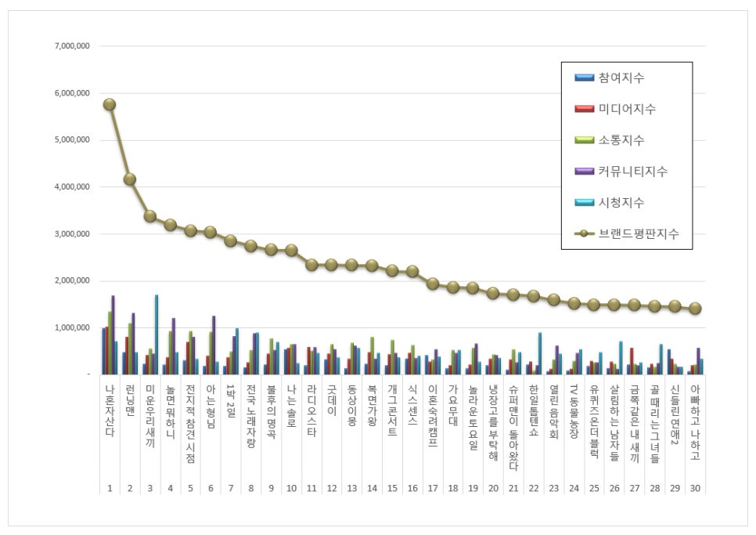Image resolution: width=756 pixels, height=535 pixels.
Task: Click the 식스센스 category label
Action: pyautogui.click(x=412, y=405)
